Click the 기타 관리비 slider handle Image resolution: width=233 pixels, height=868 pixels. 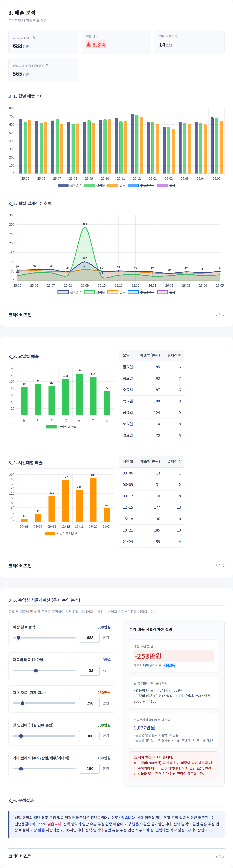point(21,769)
